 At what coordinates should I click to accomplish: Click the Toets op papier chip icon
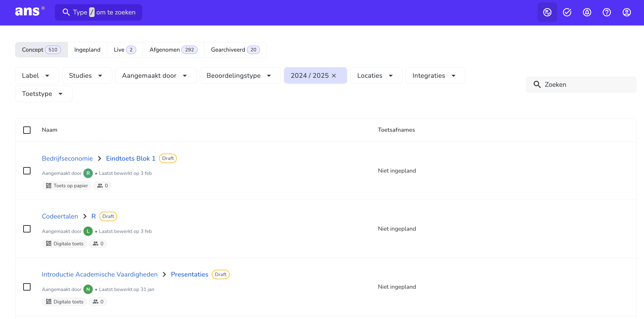click(x=48, y=186)
